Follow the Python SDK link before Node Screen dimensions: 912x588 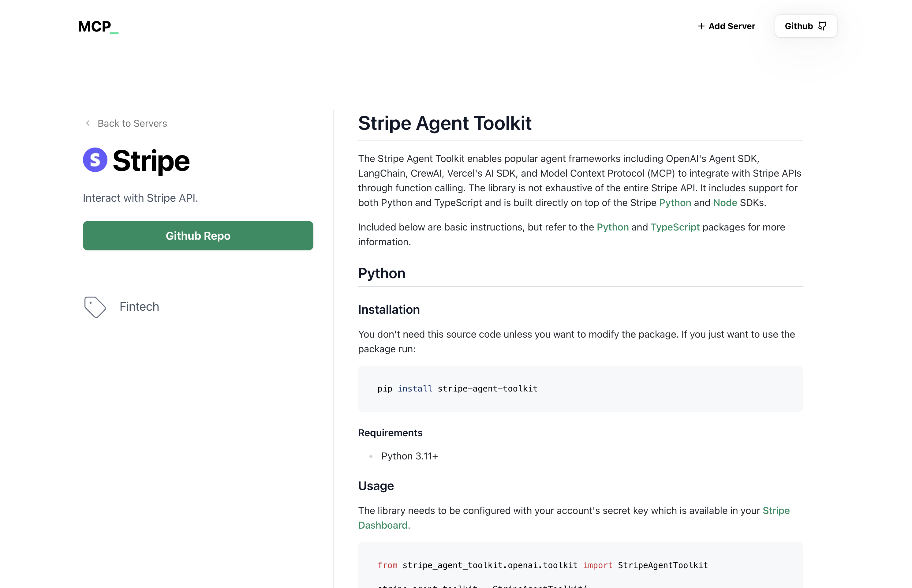pos(675,203)
